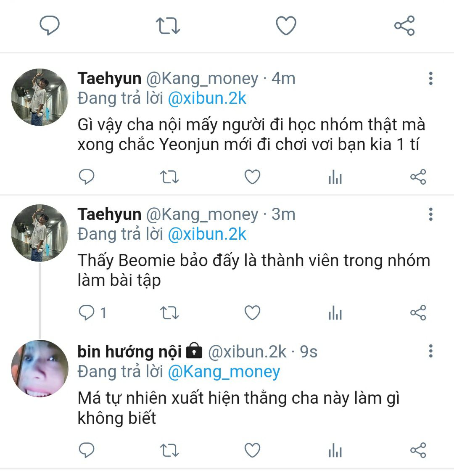Share the main tweet at top
Viewport: 454px width, 476px height.
tap(404, 26)
